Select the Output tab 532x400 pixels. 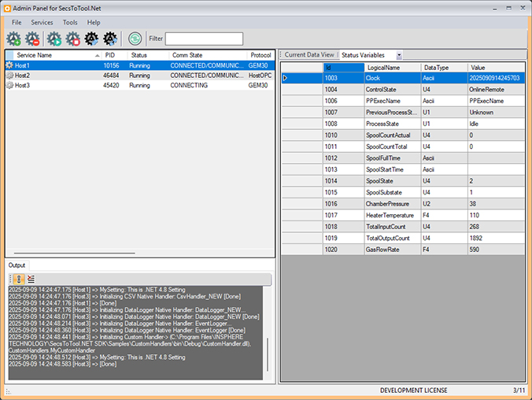(x=17, y=265)
